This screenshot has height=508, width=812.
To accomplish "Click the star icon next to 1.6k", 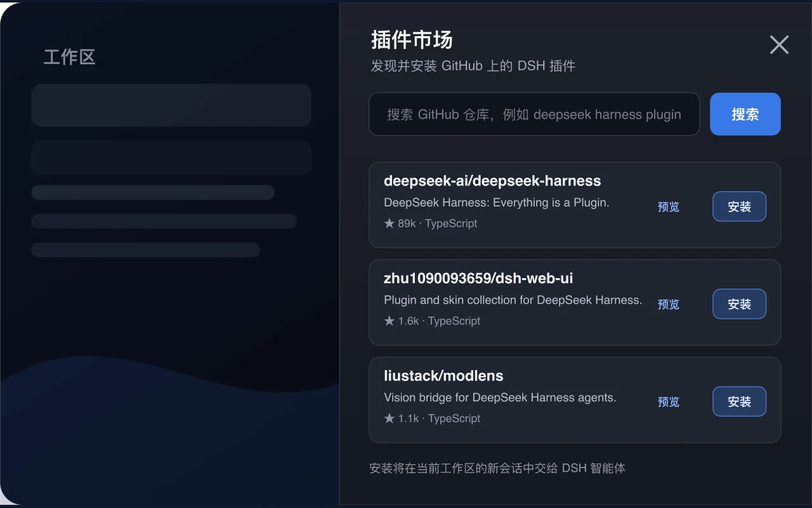I will (390, 321).
